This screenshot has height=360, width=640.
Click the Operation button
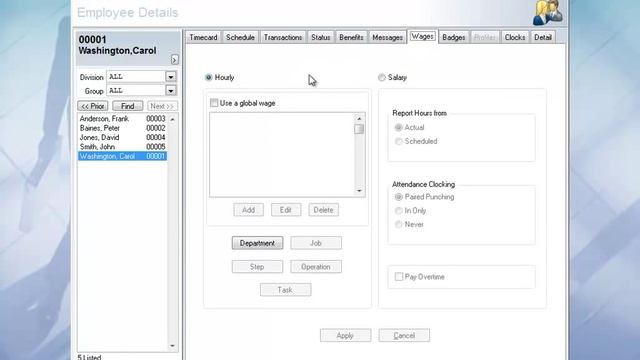click(x=316, y=267)
